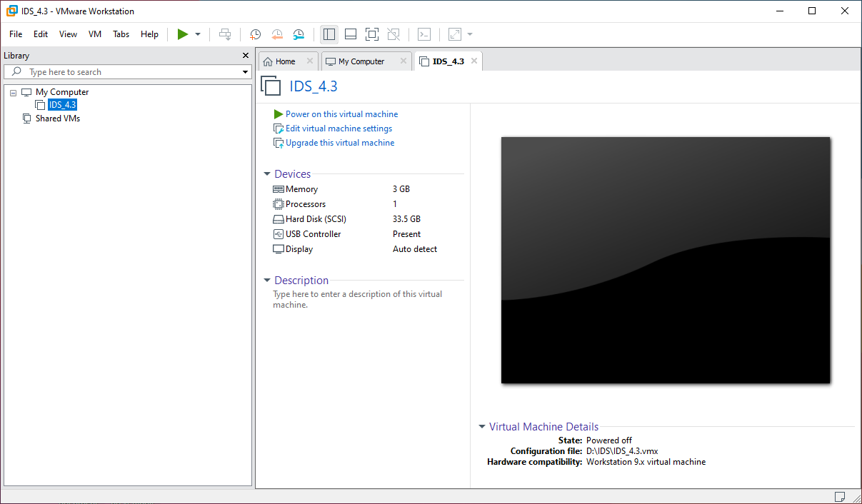Click the Enter Full Screen mode icon

(x=371, y=34)
